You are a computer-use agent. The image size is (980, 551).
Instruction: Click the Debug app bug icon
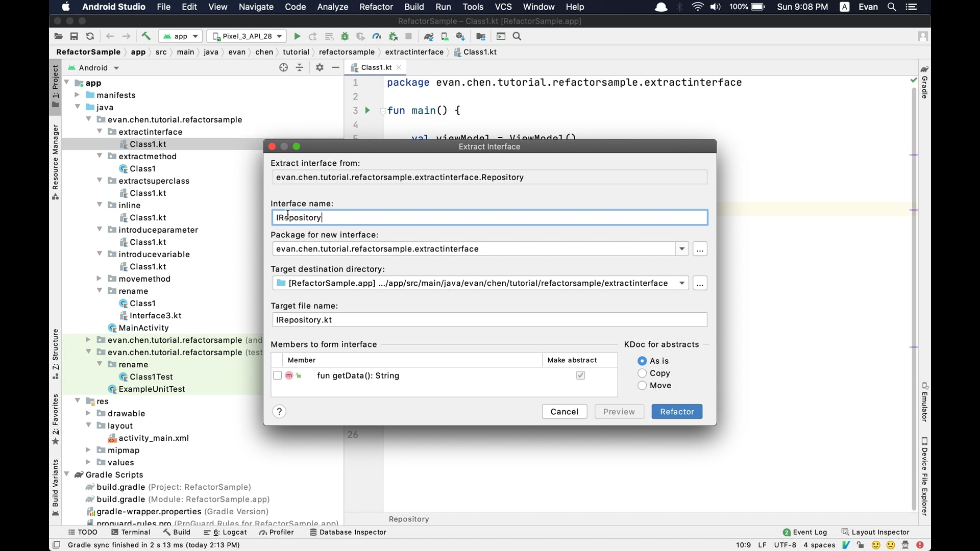[345, 36]
